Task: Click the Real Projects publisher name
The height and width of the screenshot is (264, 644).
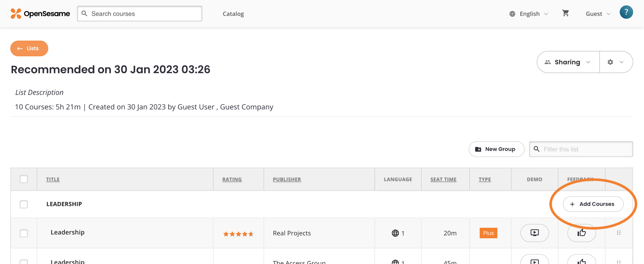Action: tap(292, 233)
